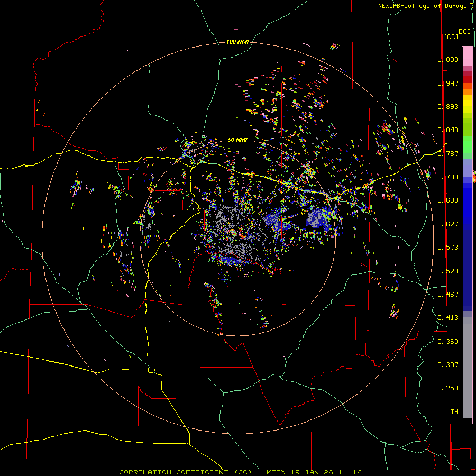This screenshot has height=476, width=476.
Task: Select the 100 NMI range ring label
Action: tap(237, 42)
